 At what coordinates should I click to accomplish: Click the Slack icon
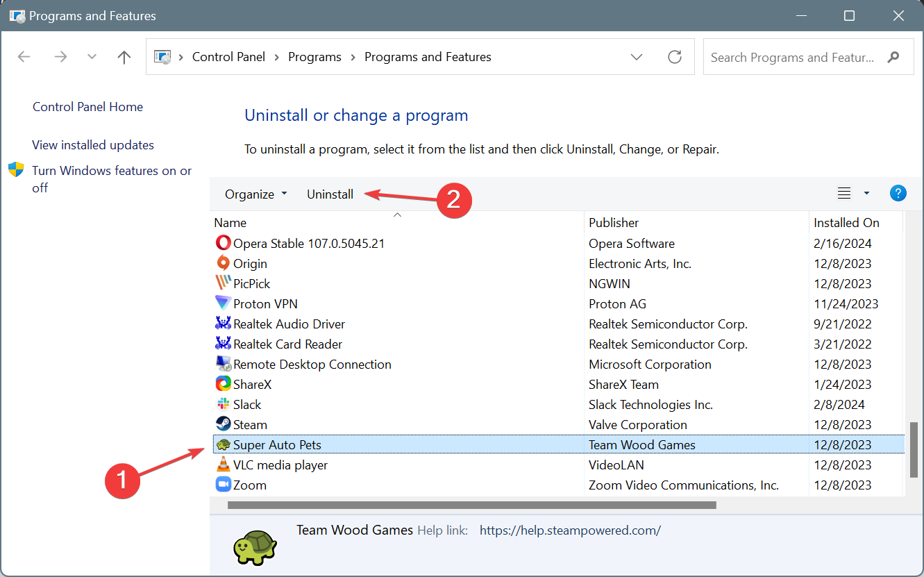click(x=224, y=403)
